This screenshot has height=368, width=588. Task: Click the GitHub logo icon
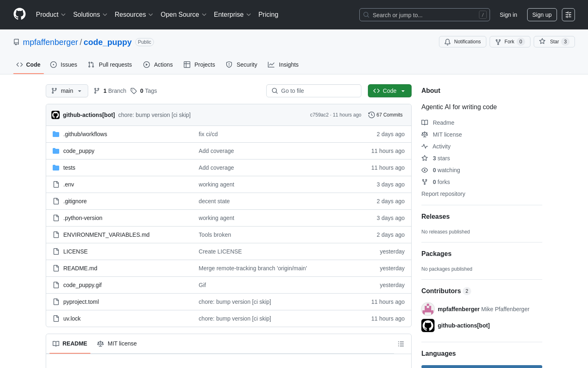pyautogui.click(x=20, y=14)
